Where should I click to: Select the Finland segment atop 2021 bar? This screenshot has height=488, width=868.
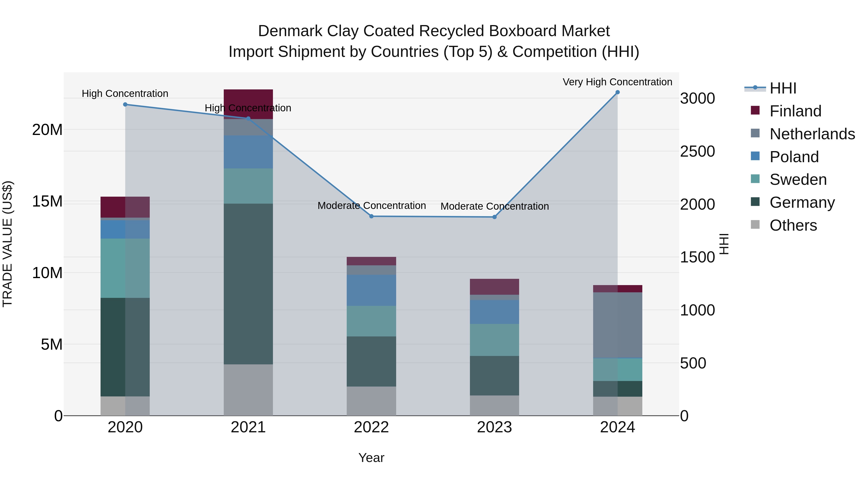[248, 104]
